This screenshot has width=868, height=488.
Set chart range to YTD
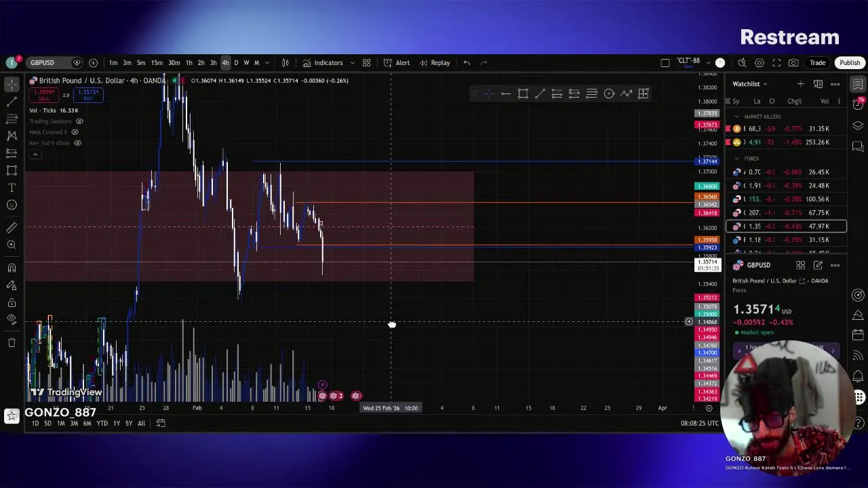[x=102, y=424]
